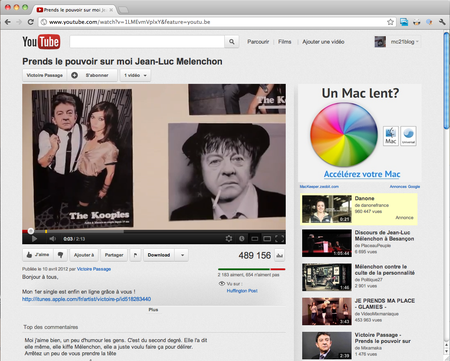The image size is (450, 361).
Task: Click the MacKeeper.zeobit.com link
Action: (x=319, y=187)
